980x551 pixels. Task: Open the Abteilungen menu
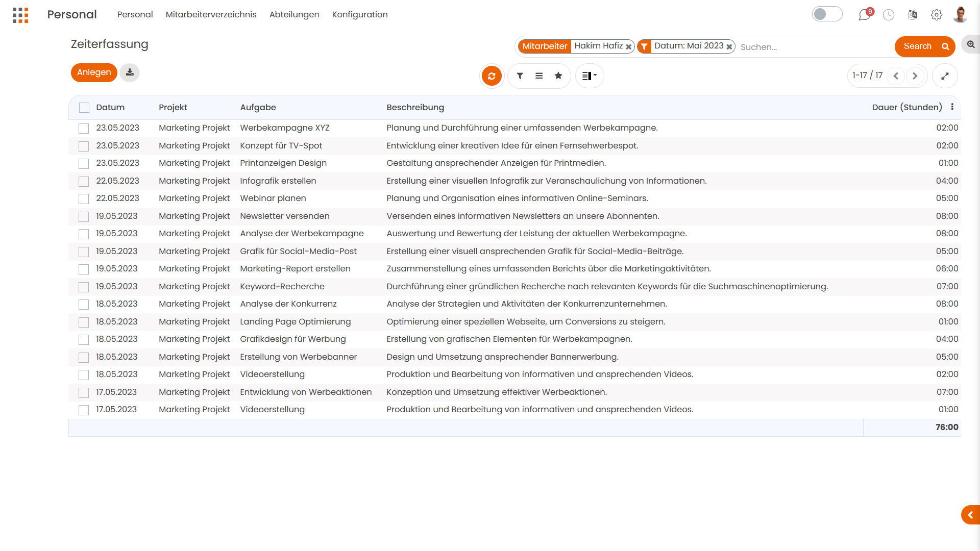pyautogui.click(x=294, y=15)
